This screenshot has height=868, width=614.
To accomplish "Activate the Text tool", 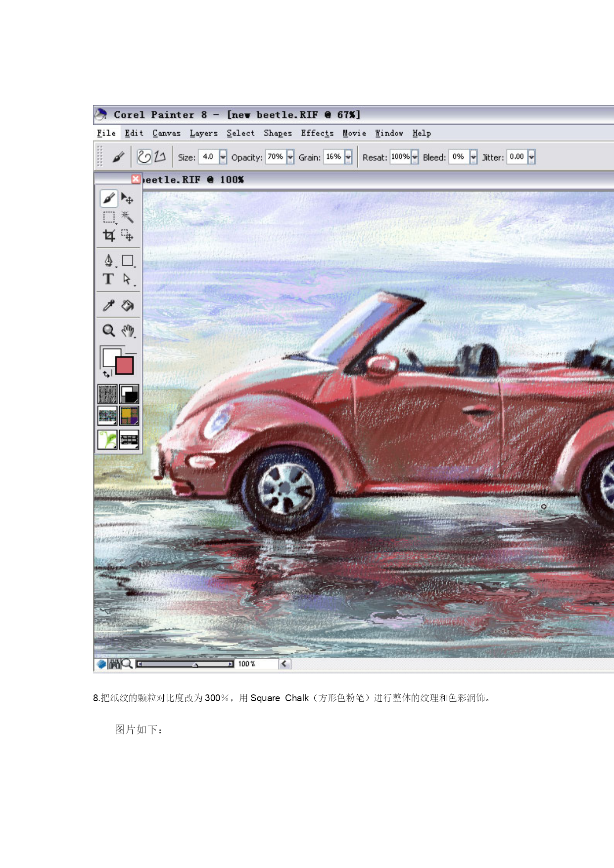I will coord(108,279).
